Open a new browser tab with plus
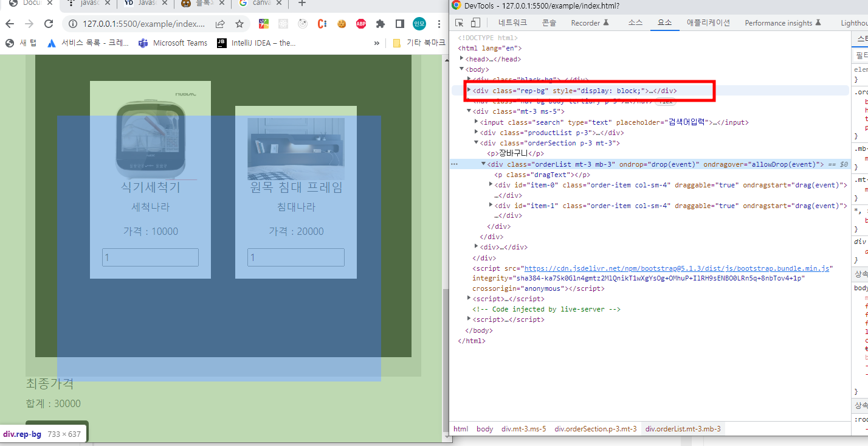This screenshot has height=446, width=868. (x=301, y=3)
